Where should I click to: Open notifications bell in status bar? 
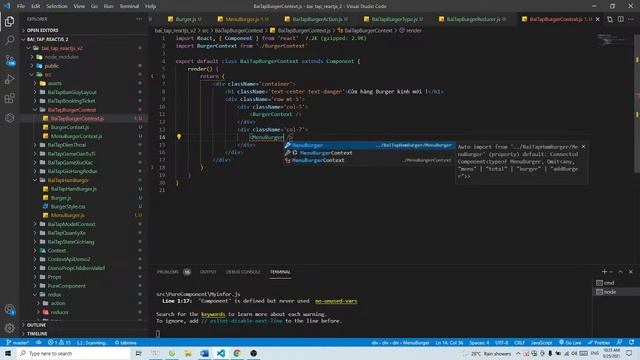[x=631, y=342]
